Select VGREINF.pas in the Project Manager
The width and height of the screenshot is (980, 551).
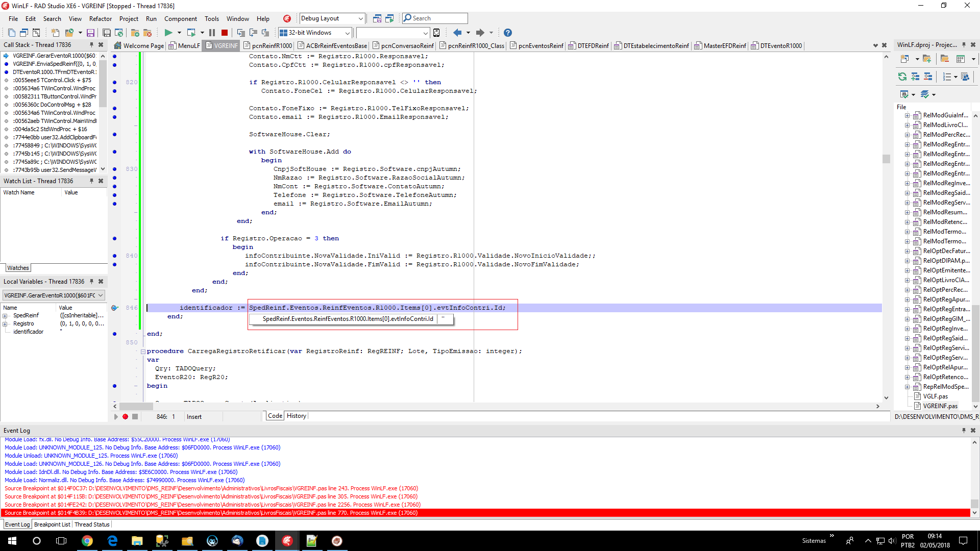point(940,406)
